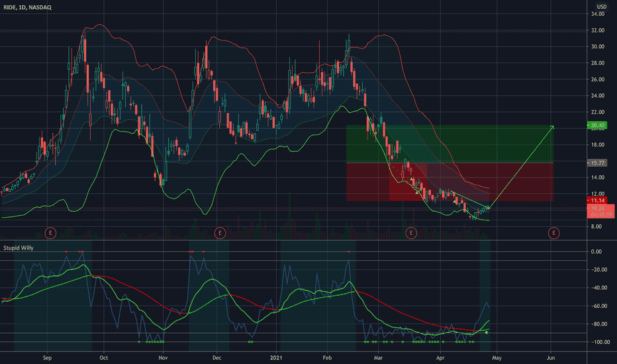Open the earnings marker near September
The height and width of the screenshot is (364, 617).
point(50,233)
